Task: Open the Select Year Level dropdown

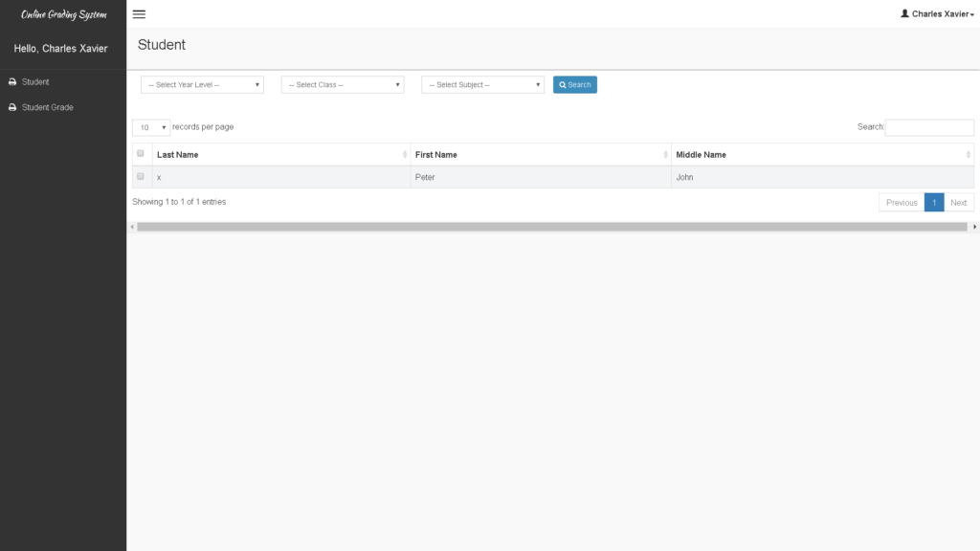Action: pyautogui.click(x=202, y=84)
